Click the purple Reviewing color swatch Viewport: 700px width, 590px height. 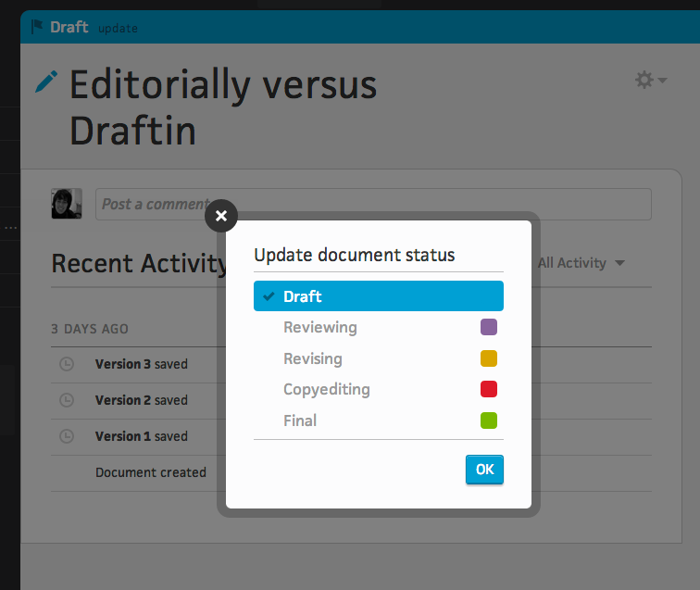488,327
